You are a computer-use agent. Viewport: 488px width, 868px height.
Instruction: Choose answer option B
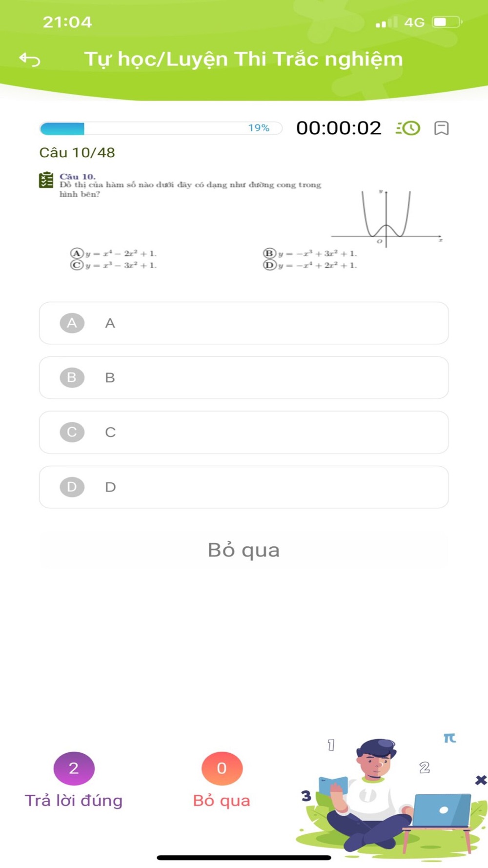[x=244, y=378]
